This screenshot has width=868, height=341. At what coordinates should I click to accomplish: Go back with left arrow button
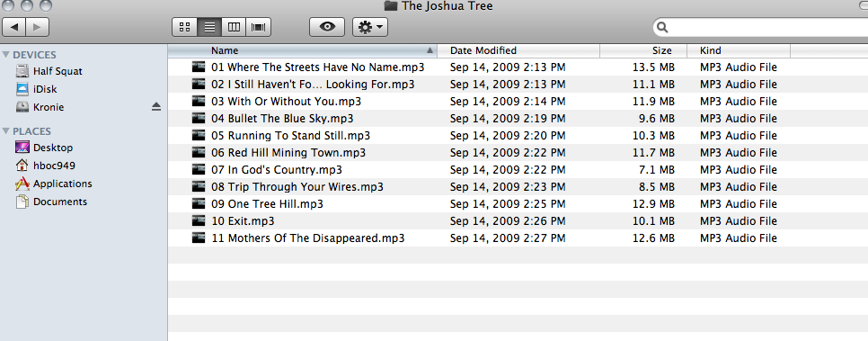[13, 27]
